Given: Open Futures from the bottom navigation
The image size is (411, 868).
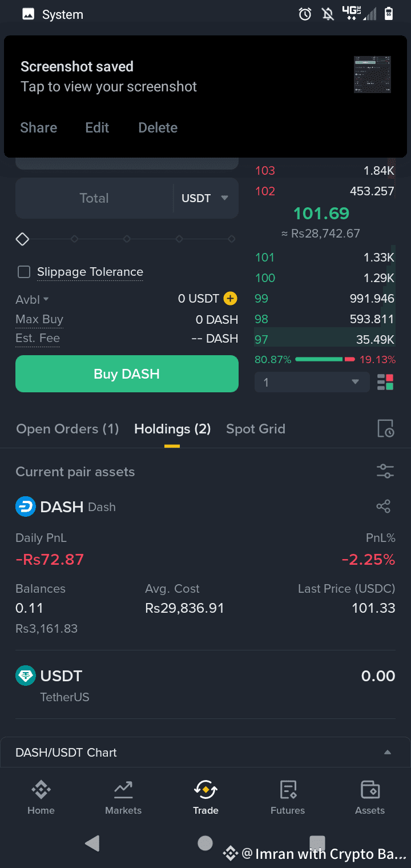Looking at the screenshot, I should click(x=288, y=797).
